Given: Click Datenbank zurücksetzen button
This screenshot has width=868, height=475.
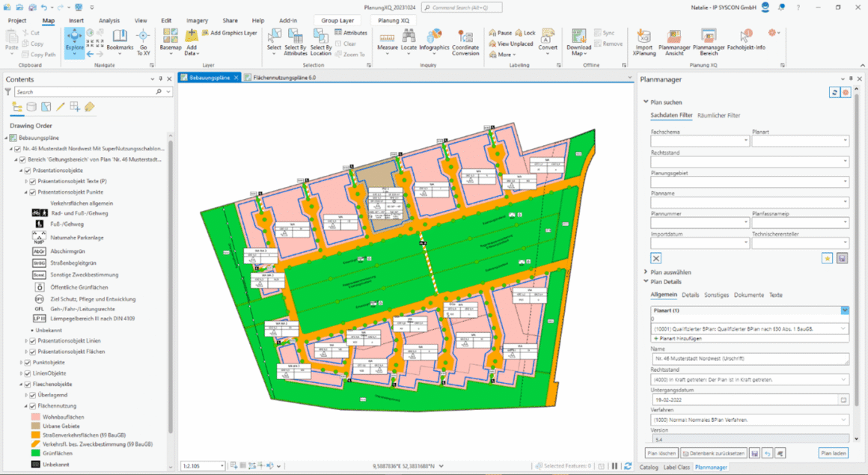Looking at the screenshot, I should tap(713, 453).
